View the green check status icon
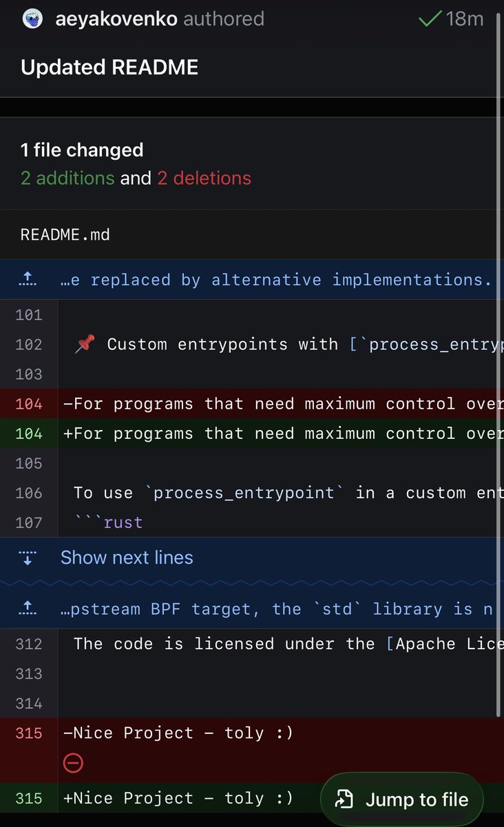This screenshot has width=504, height=827. pos(430,19)
